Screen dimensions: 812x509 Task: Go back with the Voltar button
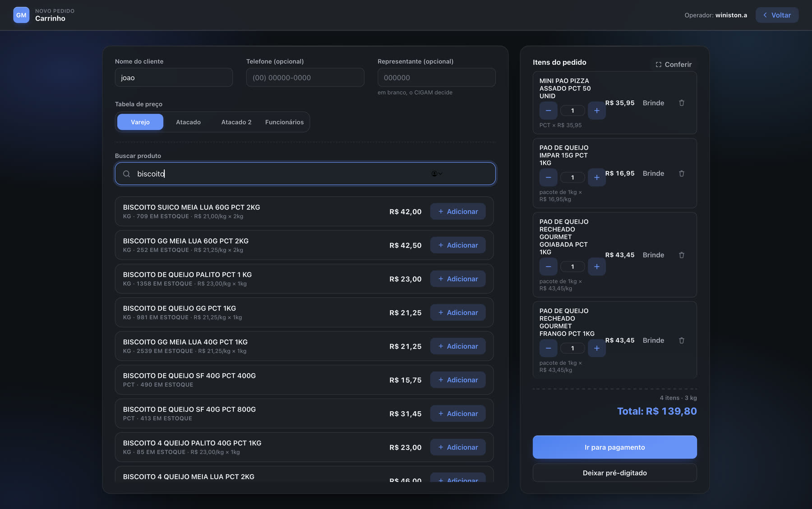[777, 15]
